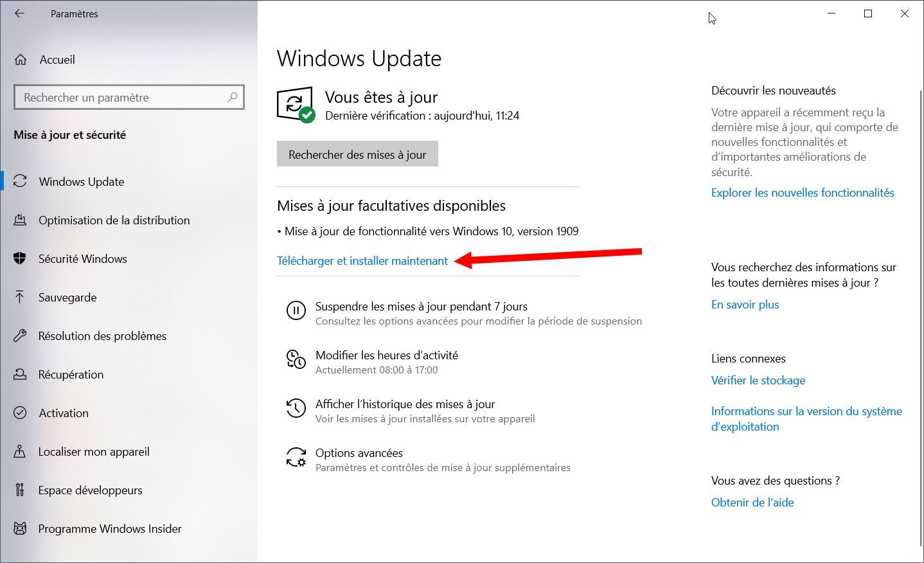Open Informations sur la version du système d'exploitation

coord(806,418)
